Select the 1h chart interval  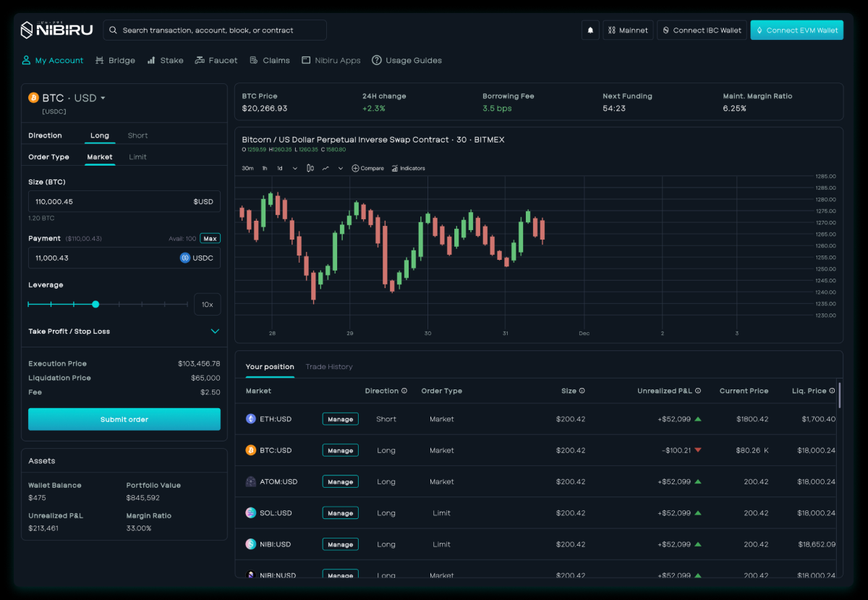264,168
